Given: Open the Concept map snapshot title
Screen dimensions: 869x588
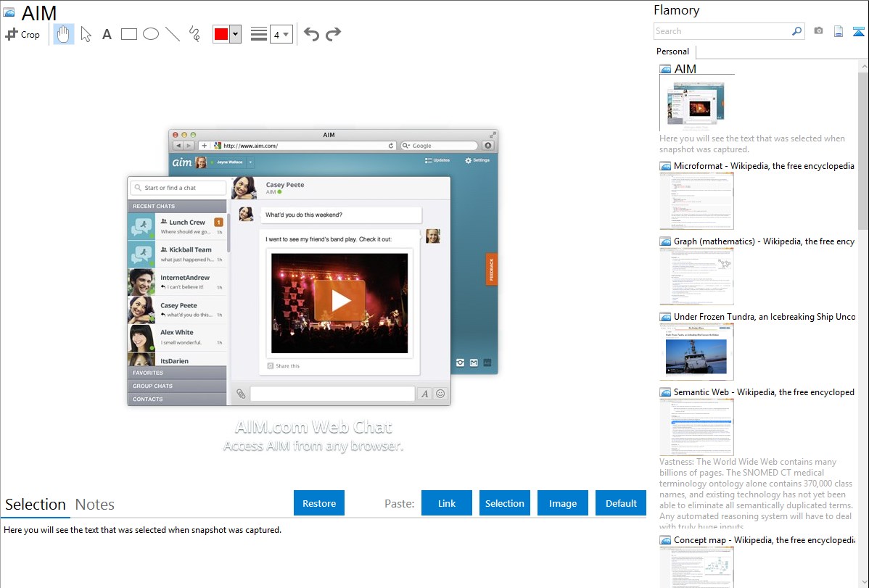Looking at the screenshot, I should [764, 539].
